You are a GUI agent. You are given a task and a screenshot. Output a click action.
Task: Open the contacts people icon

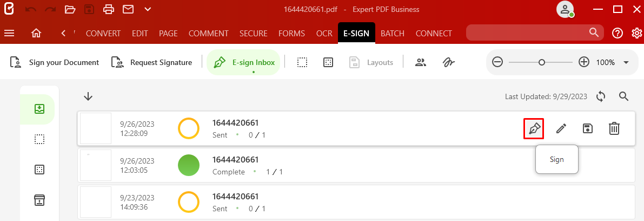(420, 62)
